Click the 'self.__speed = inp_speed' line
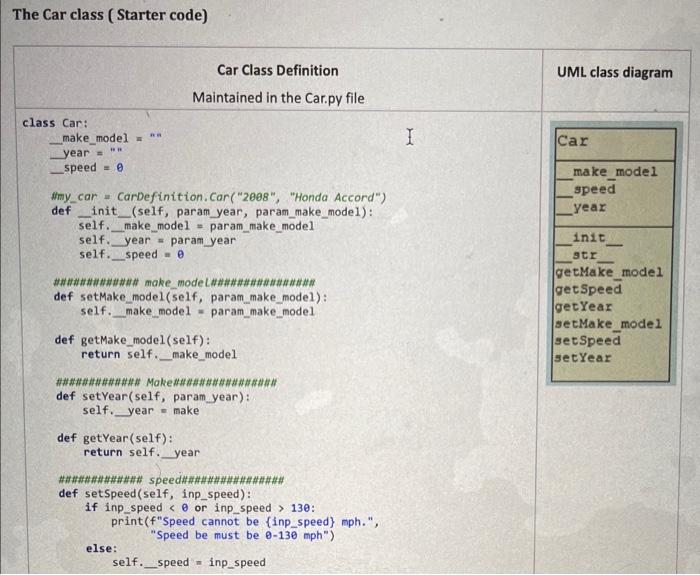This screenshot has width=700, height=575. click(189, 562)
